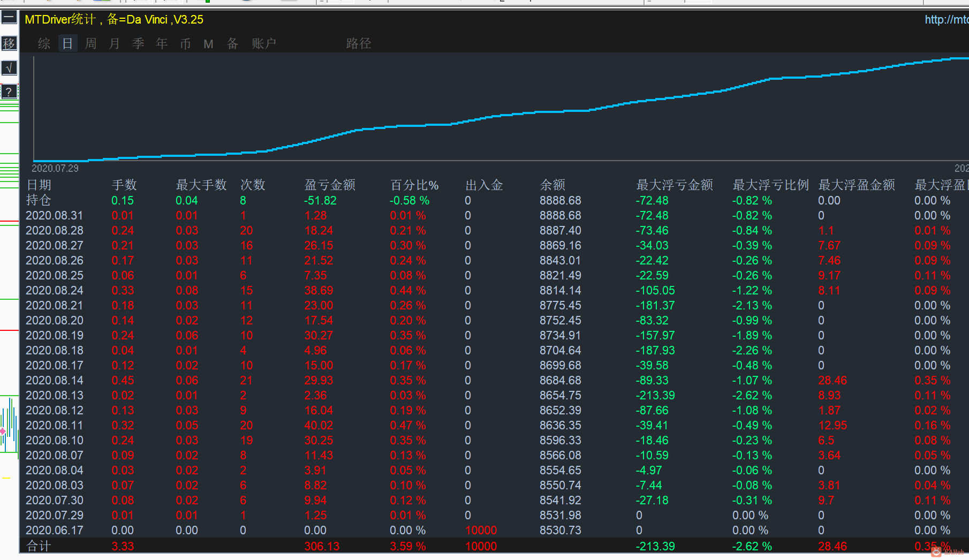Click the 2020.07.29 chart start date label

pyautogui.click(x=55, y=168)
